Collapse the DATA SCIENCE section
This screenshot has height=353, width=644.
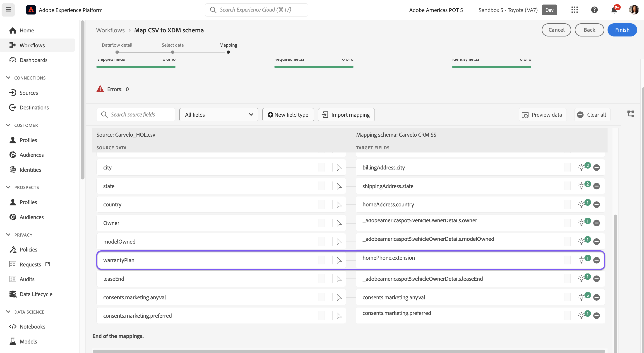(x=8, y=312)
